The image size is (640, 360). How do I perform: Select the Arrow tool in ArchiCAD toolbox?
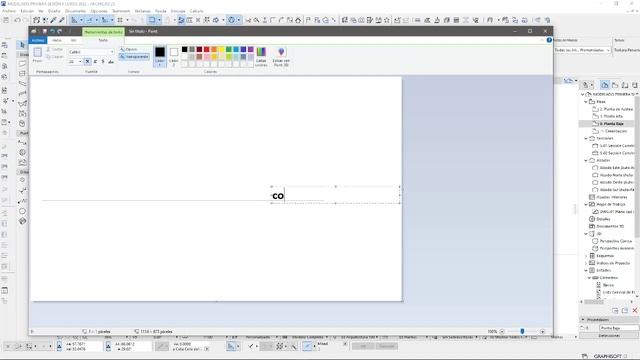click(x=22, y=44)
